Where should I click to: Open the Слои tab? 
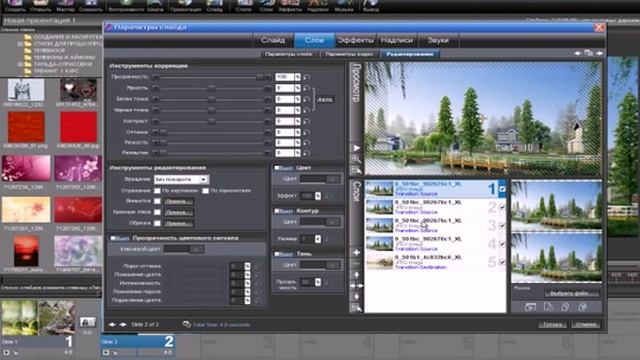click(314, 40)
